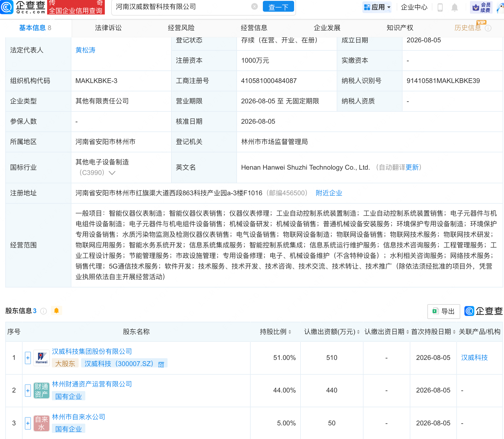Click the 自来水 shareholder logo
Screen dimensions: 504x439
42,423
